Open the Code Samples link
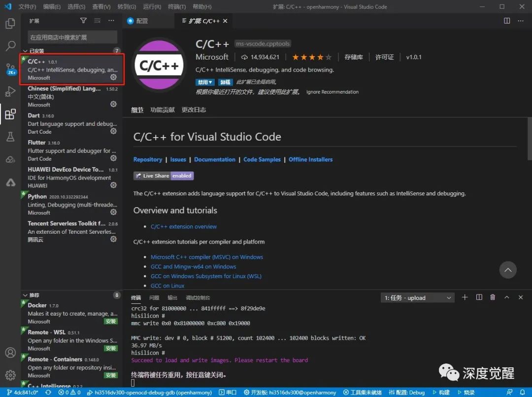The width and height of the screenshot is (532, 397). pyautogui.click(x=262, y=159)
